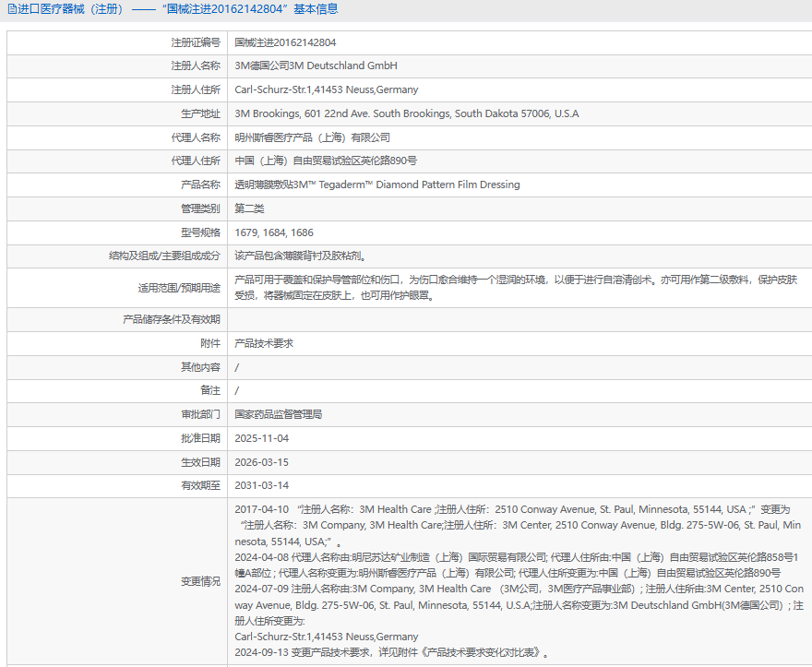Screen dimensions: 812x667
Task: Click the 注册证编号 label cell
Action: click(x=117, y=42)
